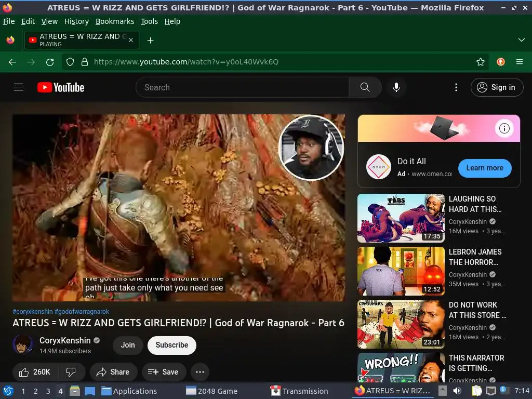Open the taskbar start menu icon
The width and height of the screenshot is (532, 399).
(x=8, y=391)
